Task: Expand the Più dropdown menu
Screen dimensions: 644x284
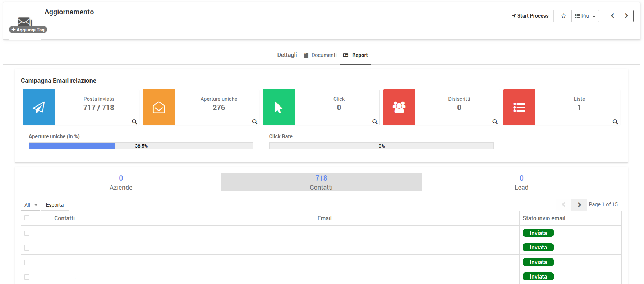Action: pos(585,16)
